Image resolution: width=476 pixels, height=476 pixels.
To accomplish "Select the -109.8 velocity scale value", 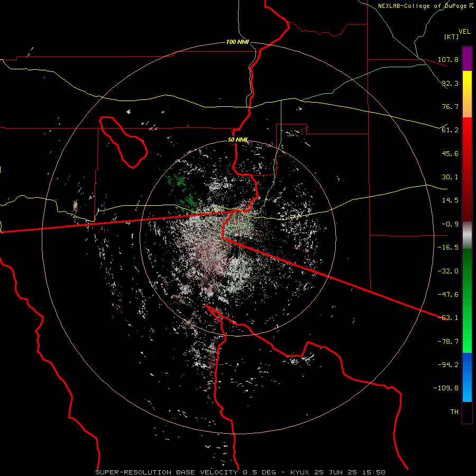I will pos(446,388).
